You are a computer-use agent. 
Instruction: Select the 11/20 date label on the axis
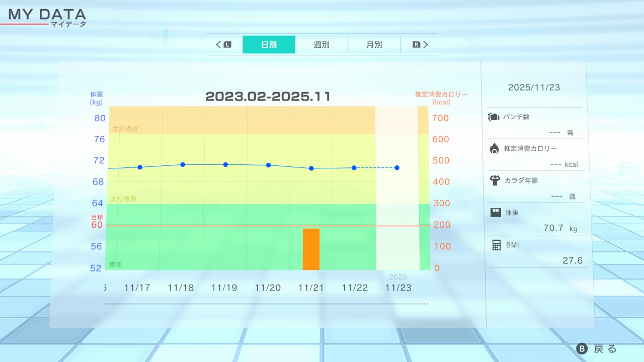coord(268,288)
